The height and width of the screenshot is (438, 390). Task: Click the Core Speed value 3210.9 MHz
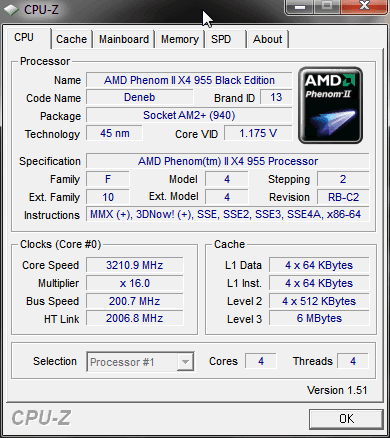[x=135, y=265]
